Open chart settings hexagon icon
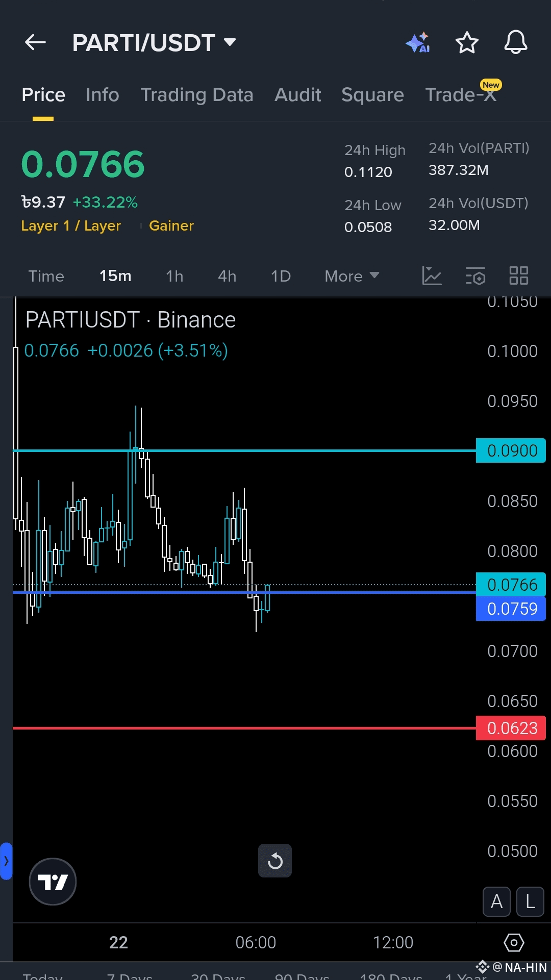Viewport: 551px width, 980px height. pyautogui.click(x=514, y=942)
